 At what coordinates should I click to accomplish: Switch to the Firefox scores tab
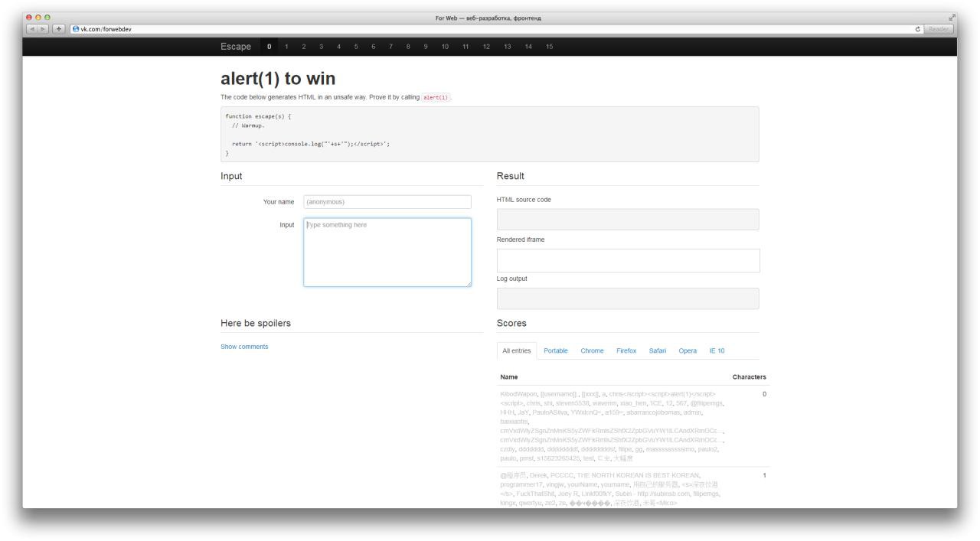tap(626, 350)
